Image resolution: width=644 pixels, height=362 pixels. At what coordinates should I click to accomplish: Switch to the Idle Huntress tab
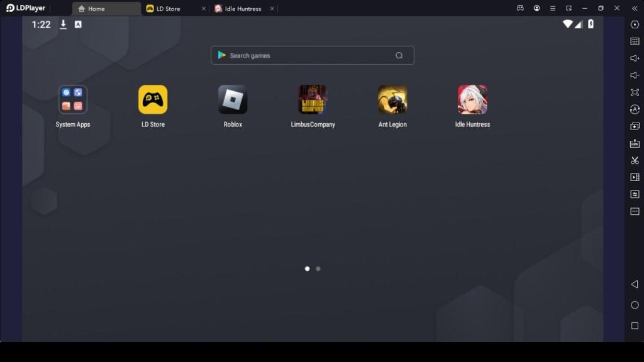point(242,9)
